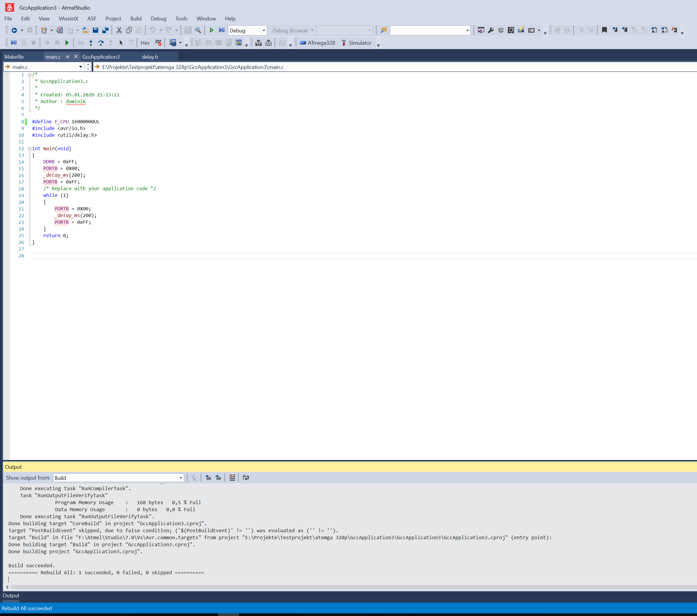
Task: Click the '#define F_CPU' line in code
Action: click(x=66, y=122)
